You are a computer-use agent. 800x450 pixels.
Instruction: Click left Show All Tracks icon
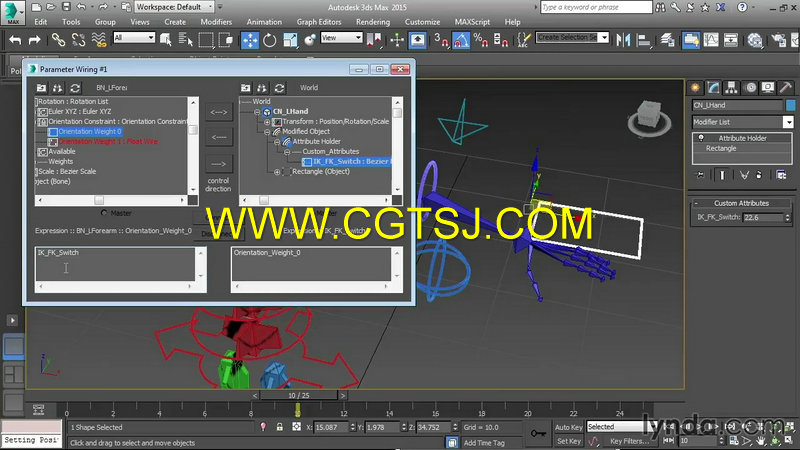pos(41,88)
